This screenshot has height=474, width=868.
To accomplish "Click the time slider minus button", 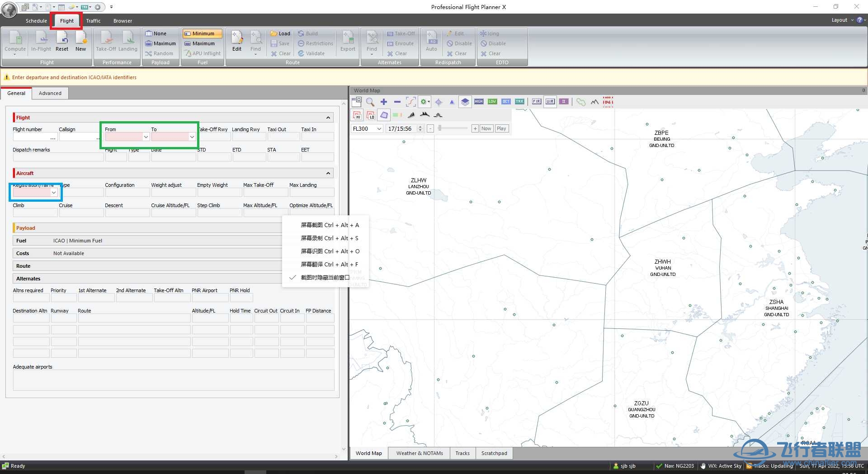I will 430,129.
